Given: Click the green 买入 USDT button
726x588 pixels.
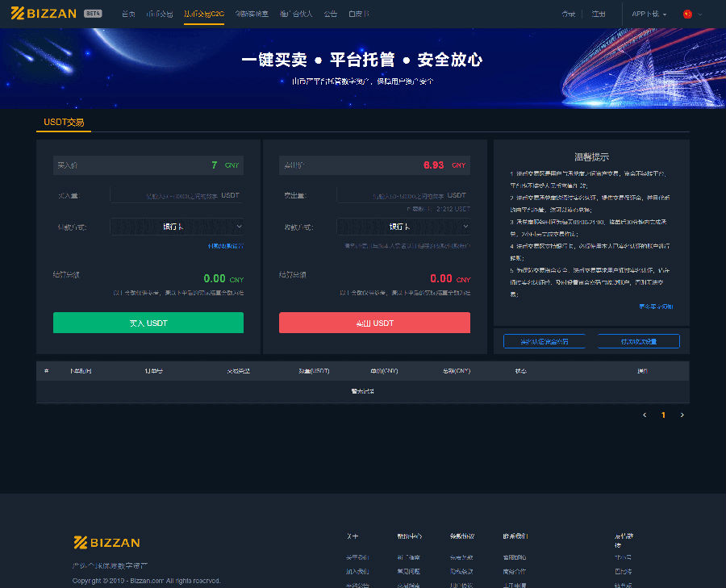Looking at the screenshot, I should tap(148, 323).
